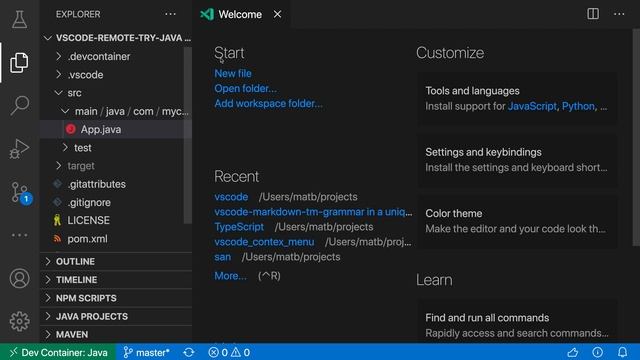Expand the OUTLINE section
Viewport: 640px width, 360px height.
(x=116, y=261)
